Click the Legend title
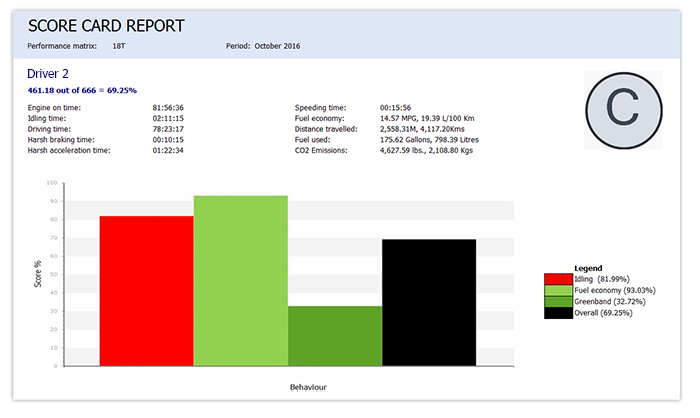Viewport: 700px width, 418px height. coord(588,267)
